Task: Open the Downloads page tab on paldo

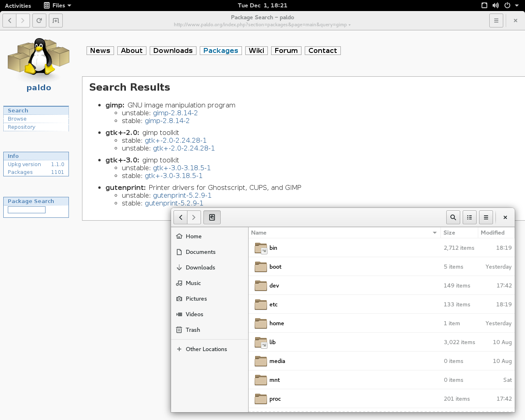Action: tap(173, 50)
